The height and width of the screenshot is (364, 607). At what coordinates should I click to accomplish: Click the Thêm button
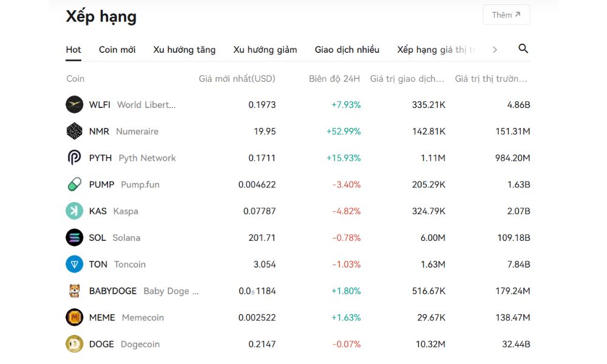pos(506,15)
